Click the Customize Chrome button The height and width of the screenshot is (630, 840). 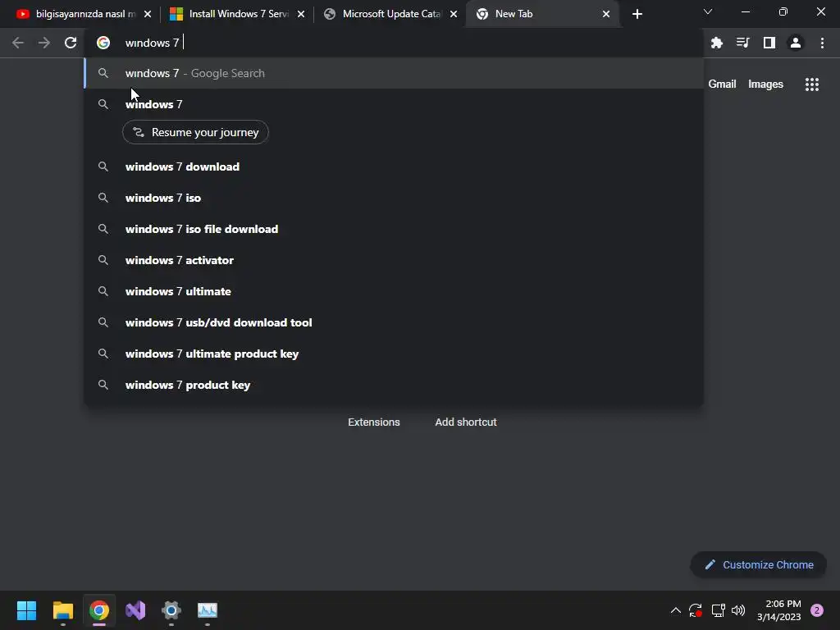point(759,564)
